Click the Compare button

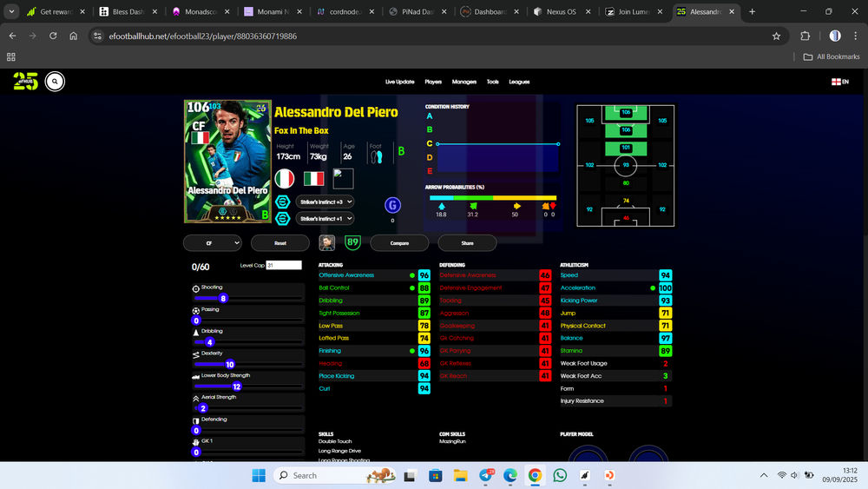click(x=399, y=243)
